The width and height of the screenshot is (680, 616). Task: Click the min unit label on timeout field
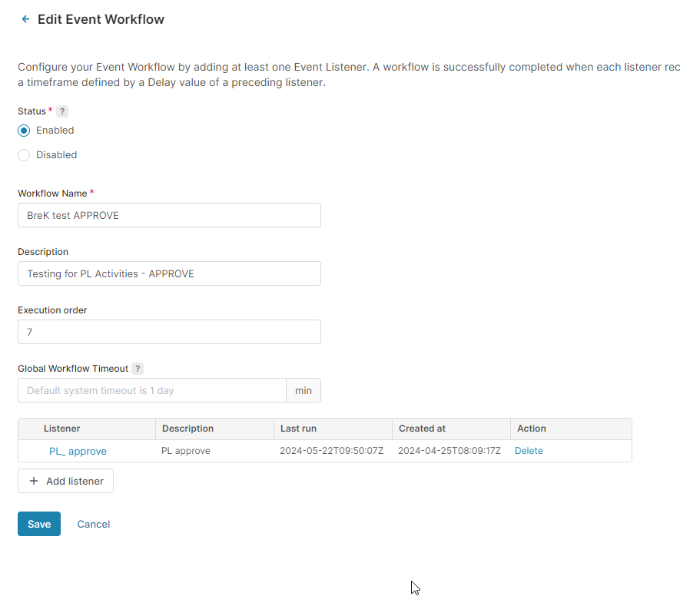pos(304,390)
